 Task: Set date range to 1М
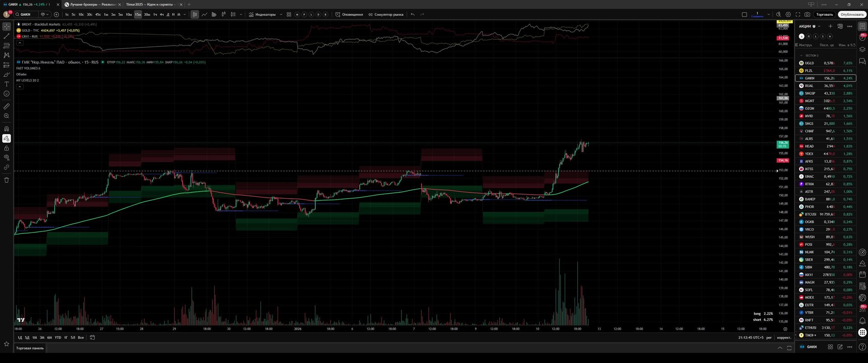(34, 337)
